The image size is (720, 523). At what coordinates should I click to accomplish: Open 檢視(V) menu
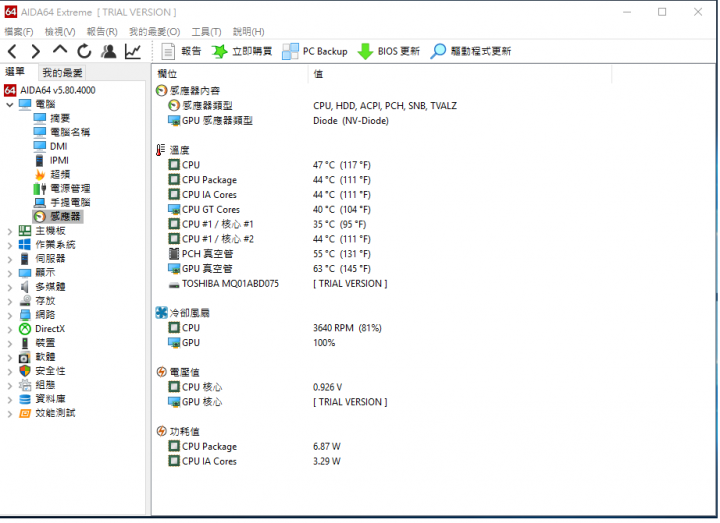[x=60, y=32]
